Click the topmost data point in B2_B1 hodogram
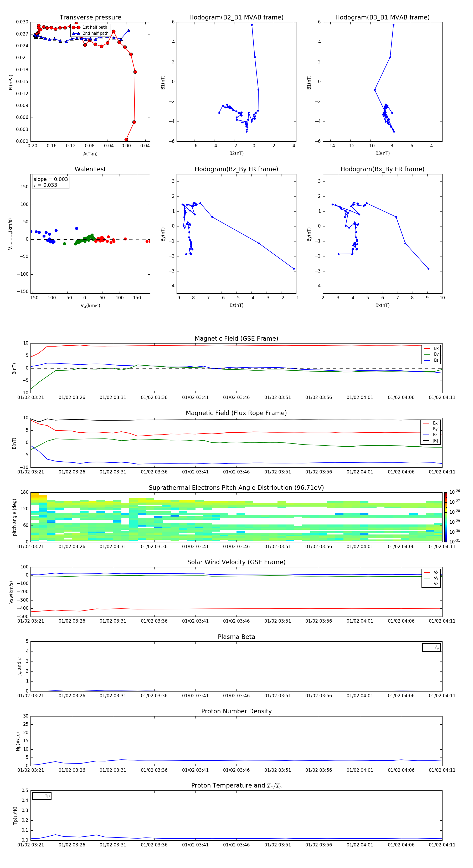The width and height of the screenshot is (473, 868). pyautogui.click(x=252, y=25)
